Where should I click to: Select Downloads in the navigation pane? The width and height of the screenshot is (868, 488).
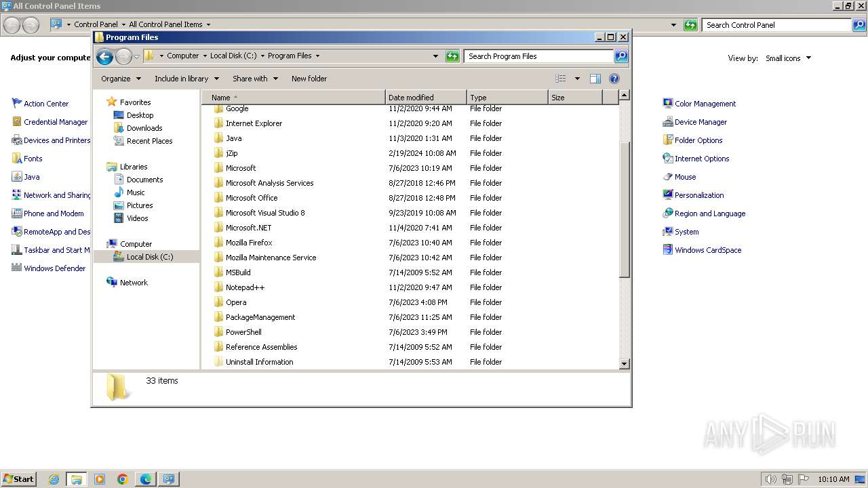point(144,128)
